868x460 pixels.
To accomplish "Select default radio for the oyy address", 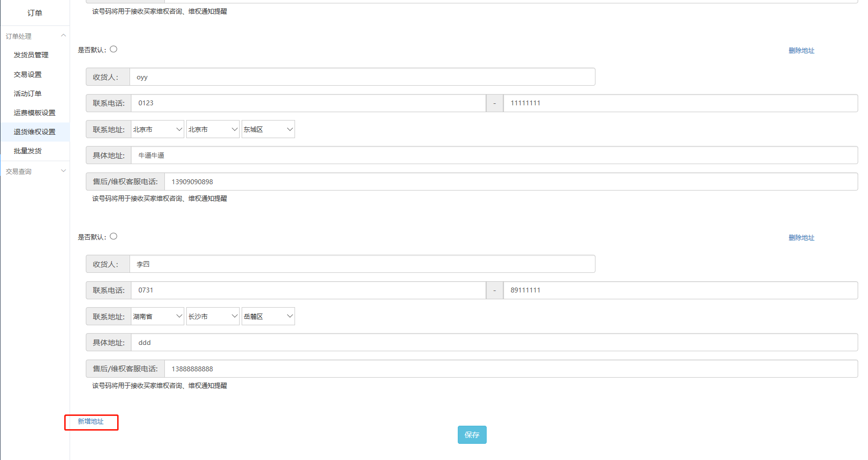I will coord(114,49).
